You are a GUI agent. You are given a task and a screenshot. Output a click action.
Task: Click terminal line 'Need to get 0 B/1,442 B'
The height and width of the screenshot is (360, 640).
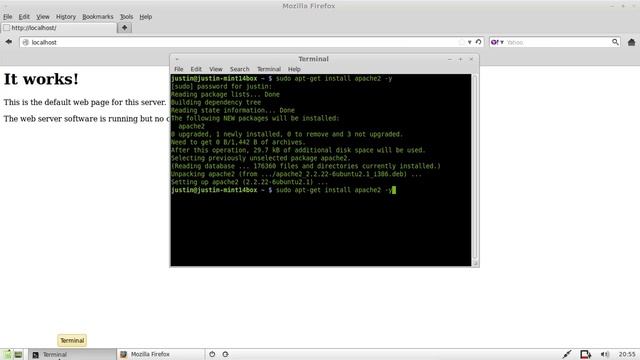[x=238, y=142]
